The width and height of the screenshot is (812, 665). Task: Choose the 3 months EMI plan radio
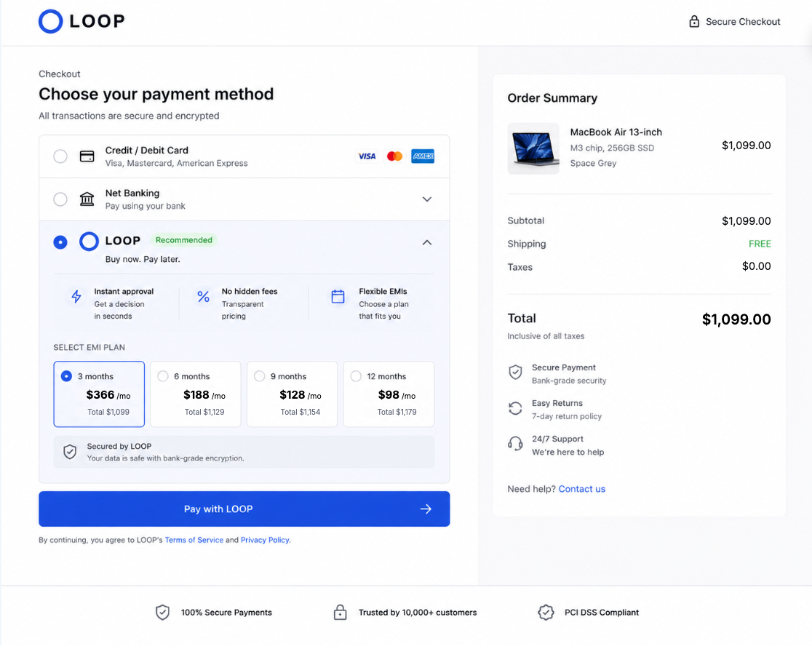[66, 376]
